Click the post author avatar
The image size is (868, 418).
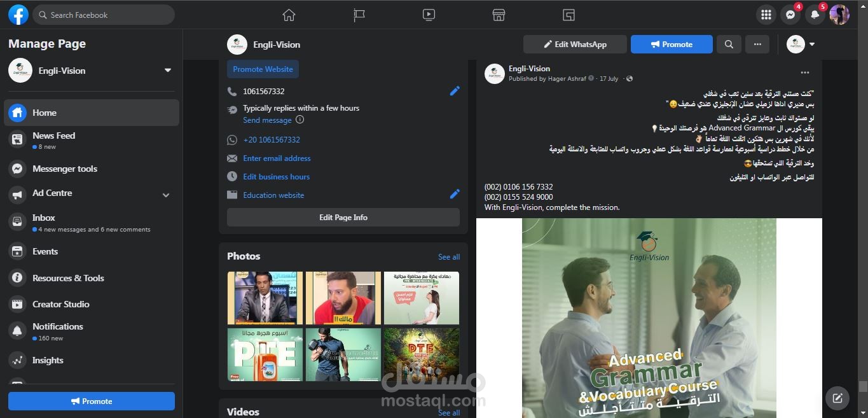click(495, 74)
